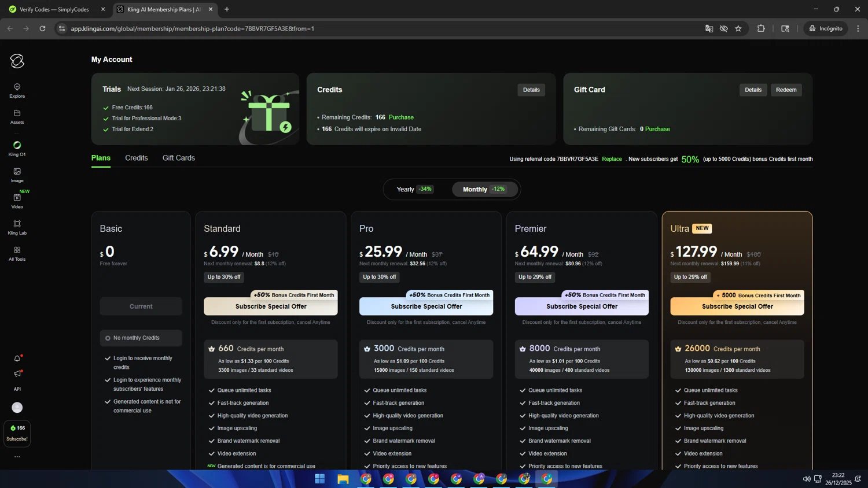Click the user avatar in sidebar
This screenshot has height=488, width=868.
point(17,408)
